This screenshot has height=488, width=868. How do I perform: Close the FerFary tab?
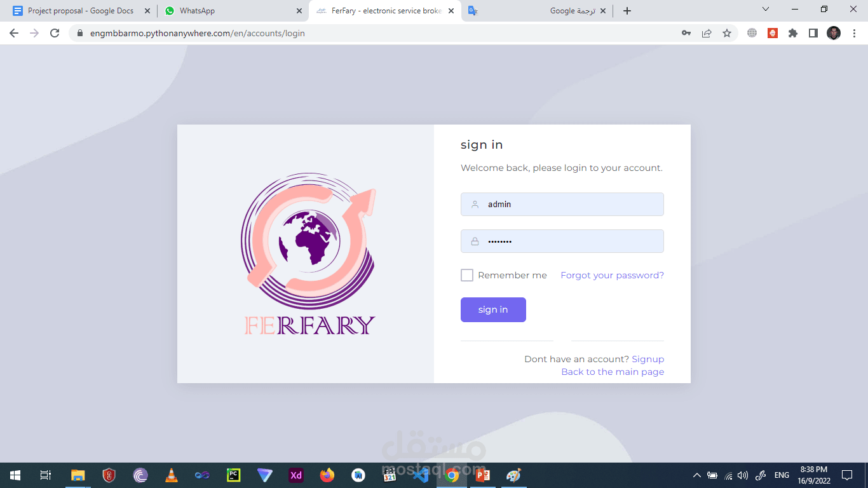(451, 11)
